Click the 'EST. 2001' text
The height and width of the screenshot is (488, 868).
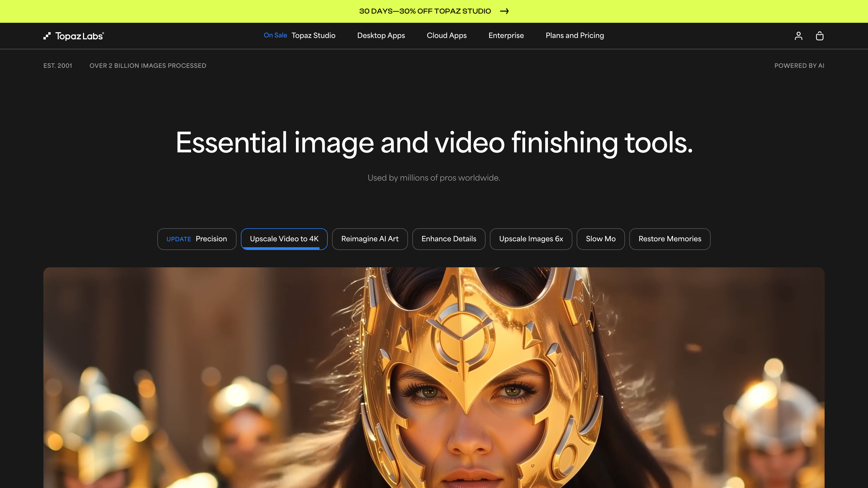pos(58,66)
